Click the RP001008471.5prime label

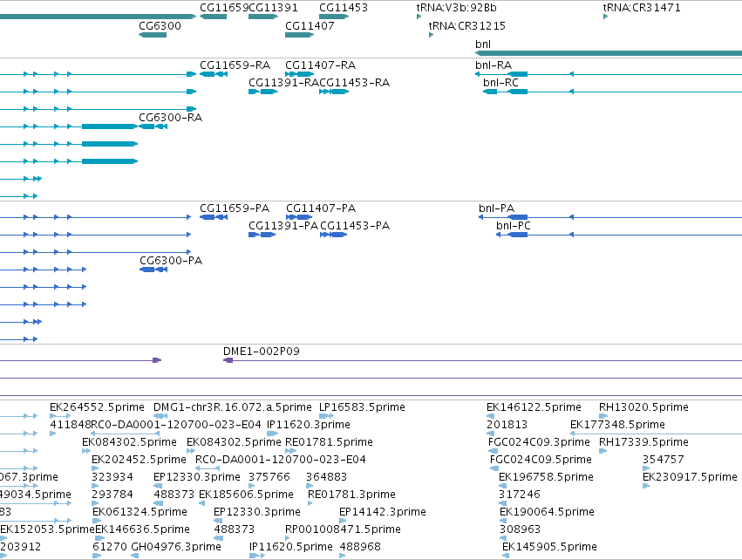(343, 529)
